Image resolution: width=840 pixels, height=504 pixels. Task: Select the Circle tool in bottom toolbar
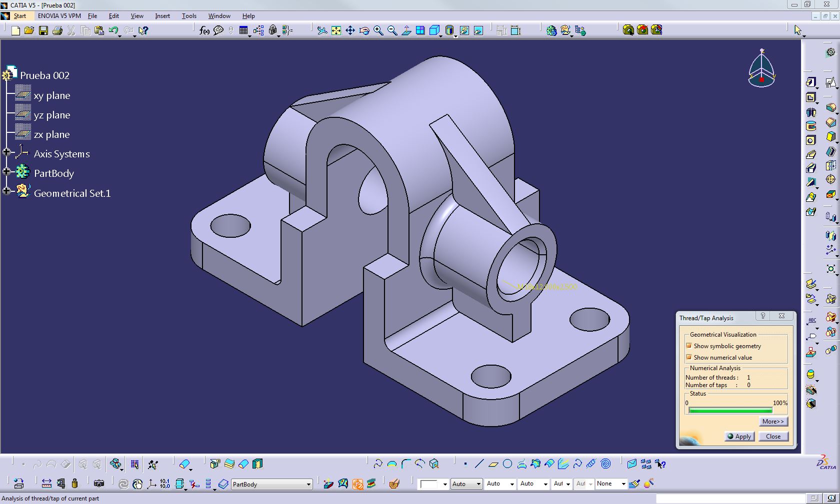507,464
